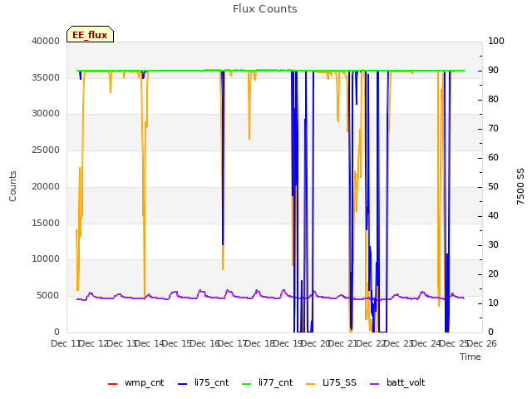This screenshot has width=532, height=399.
Task: Click the Dec 18 date tick
Action: click(x=260, y=343)
